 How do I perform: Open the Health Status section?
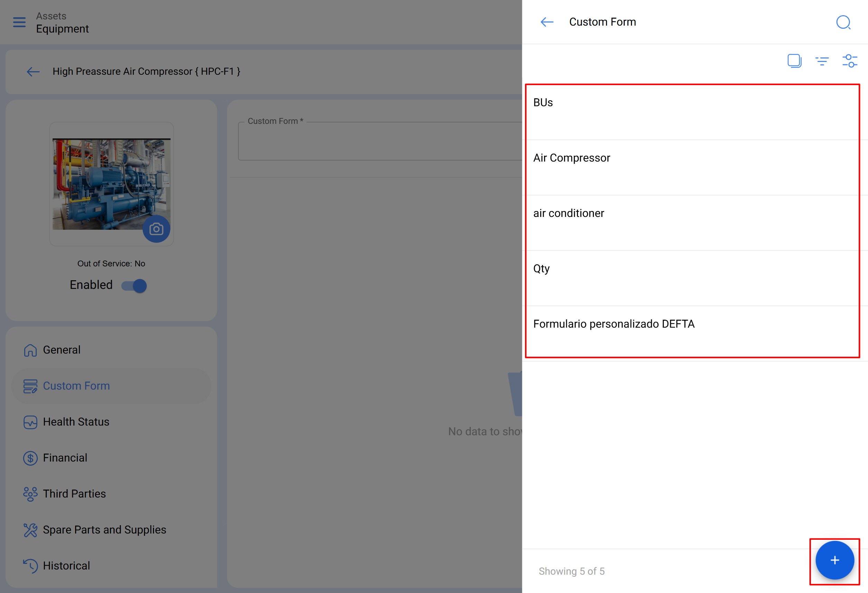pyautogui.click(x=76, y=422)
